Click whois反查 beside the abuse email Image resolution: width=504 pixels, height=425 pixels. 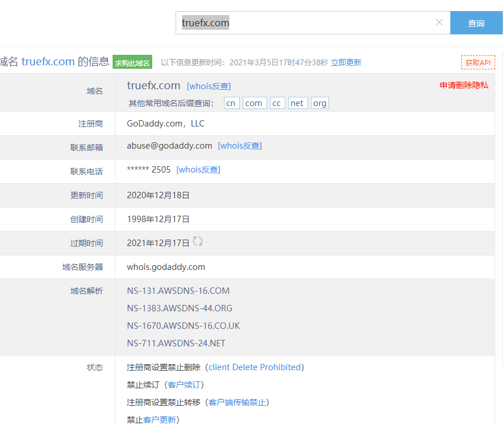(x=240, y=146)
